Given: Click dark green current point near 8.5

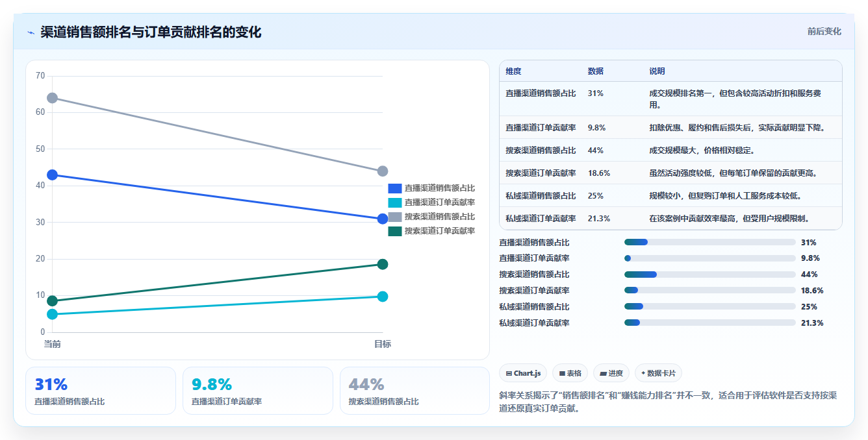Looking at the screenshot, I should (x=52, y=301).
